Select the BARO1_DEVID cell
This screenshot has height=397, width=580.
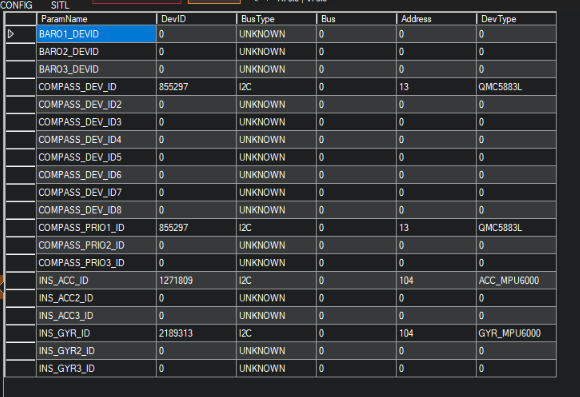(96, 34)
